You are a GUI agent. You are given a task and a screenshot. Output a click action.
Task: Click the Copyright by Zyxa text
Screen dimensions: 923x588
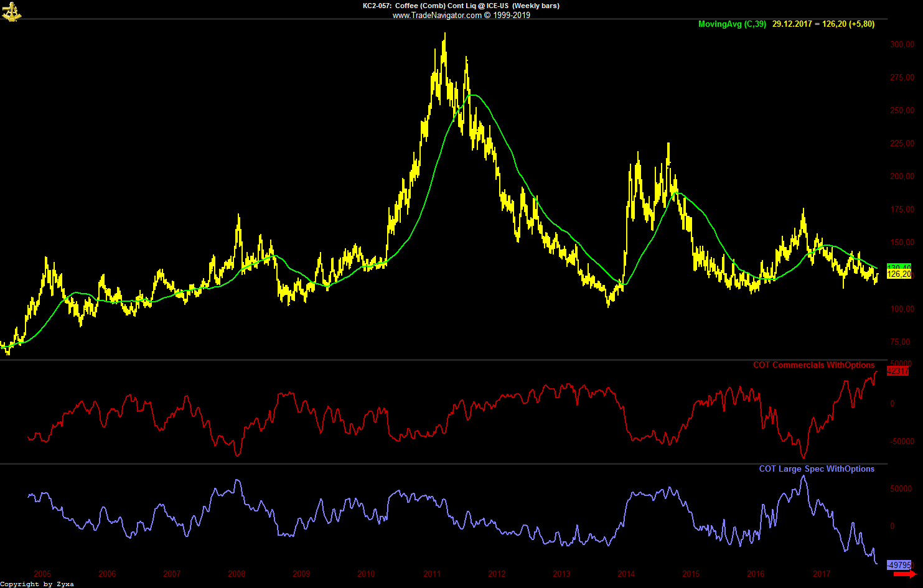click(x=37, y=584)
